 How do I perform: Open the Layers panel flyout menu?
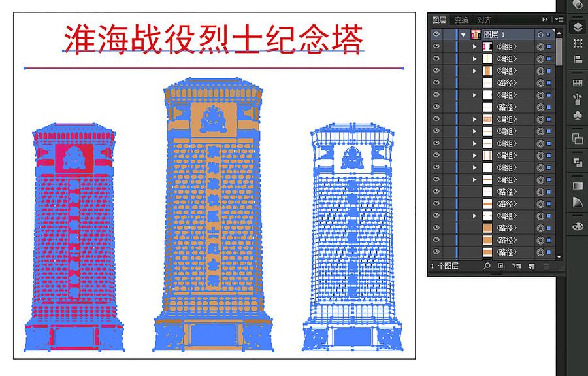coord(559,19)
